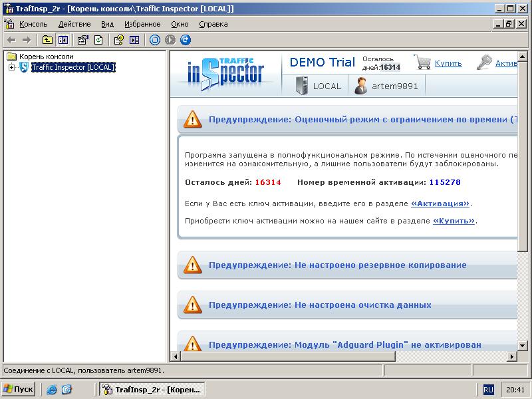This screenshot has height=399, width=532.
Task: Click the activation key icon
Action: (x=484, y=63)
